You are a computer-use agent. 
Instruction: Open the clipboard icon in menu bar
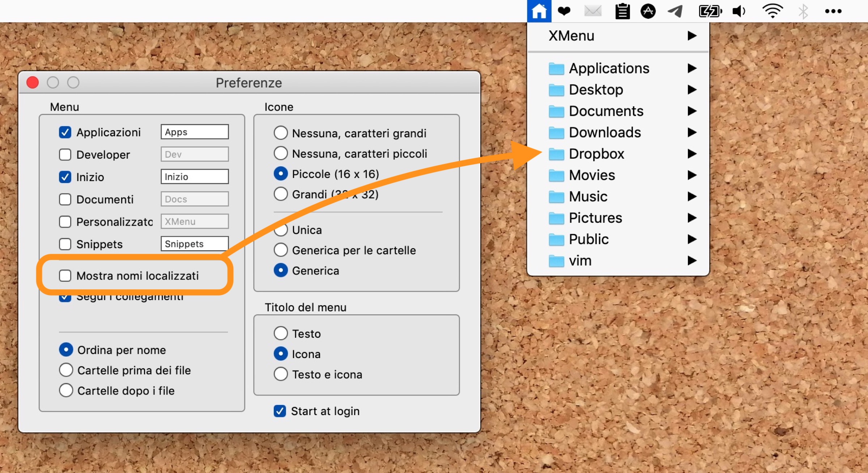622,11
